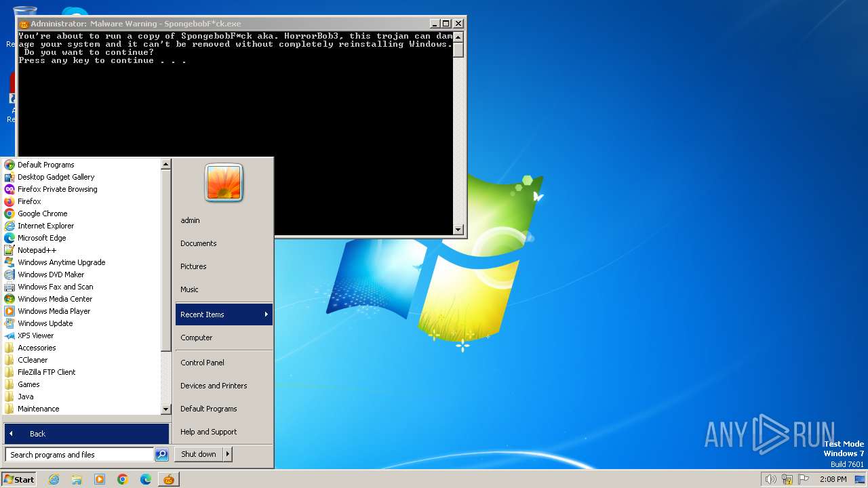Open the Shut down options arrow

click(227, 454)
